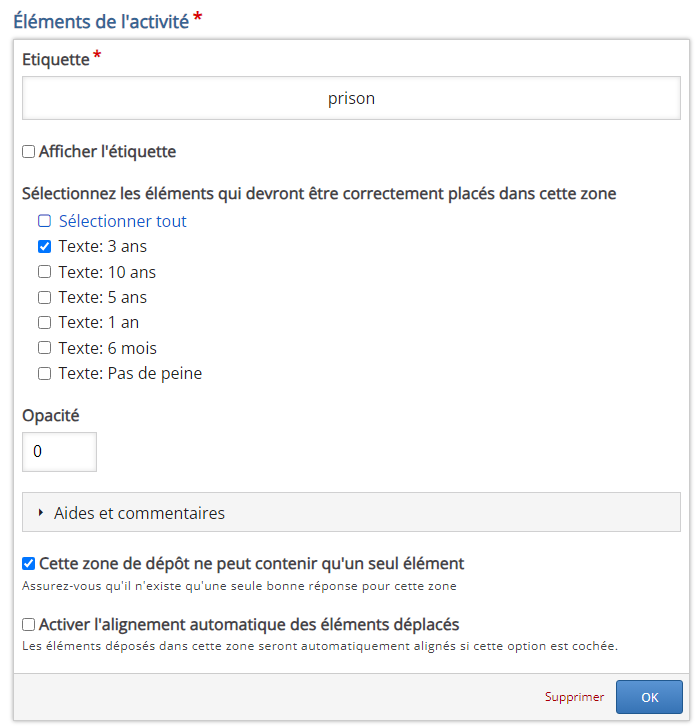Uncheck the 'Texte: 3 ans' checkbox
Image resolution: width=697 pixels, height=727 pixels.
pos(44,246)
